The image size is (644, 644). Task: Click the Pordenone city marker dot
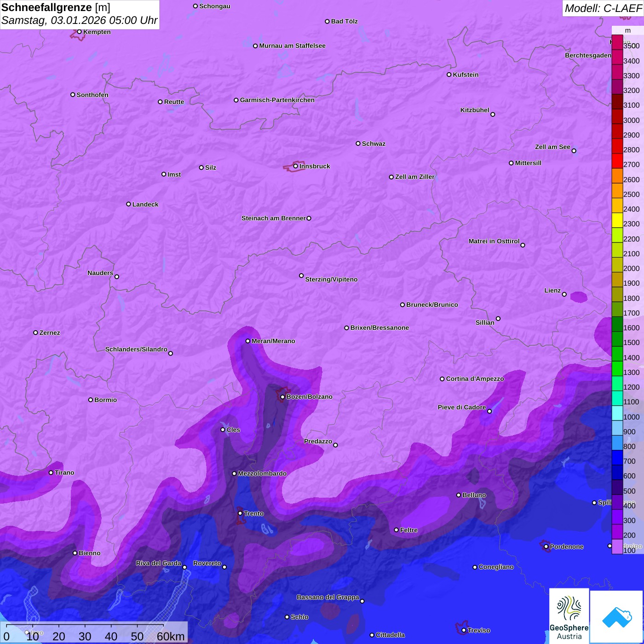[x=546, y=546]
